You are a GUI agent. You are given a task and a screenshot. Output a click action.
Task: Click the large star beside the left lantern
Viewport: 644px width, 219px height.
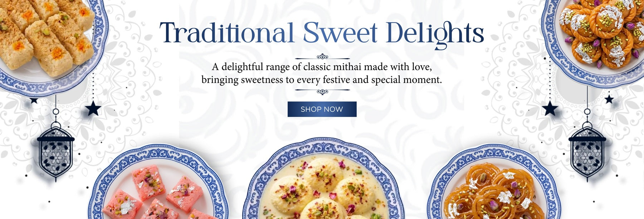pyautogui.click(x=93, y=108)
